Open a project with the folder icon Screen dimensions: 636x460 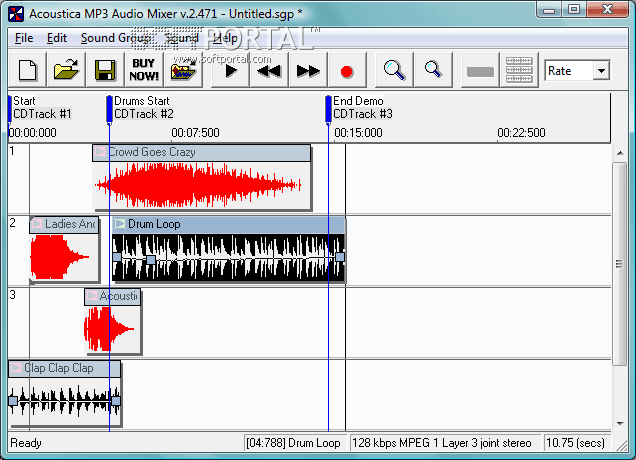66,70
